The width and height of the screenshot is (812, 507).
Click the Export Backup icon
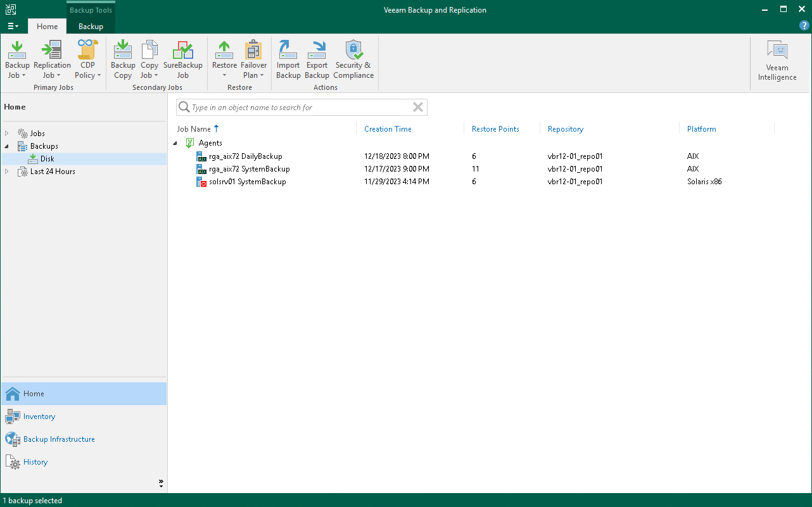pyautogui.click(x=317, y=59)
